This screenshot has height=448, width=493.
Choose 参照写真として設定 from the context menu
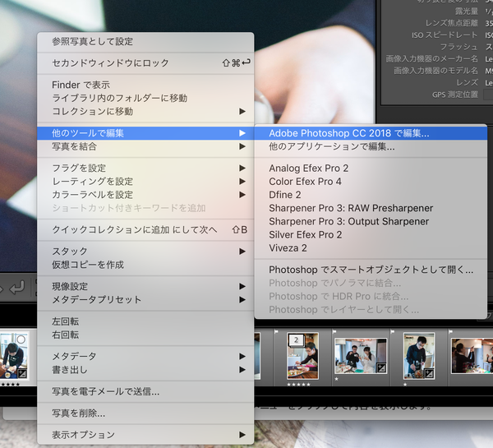[145, 42]
